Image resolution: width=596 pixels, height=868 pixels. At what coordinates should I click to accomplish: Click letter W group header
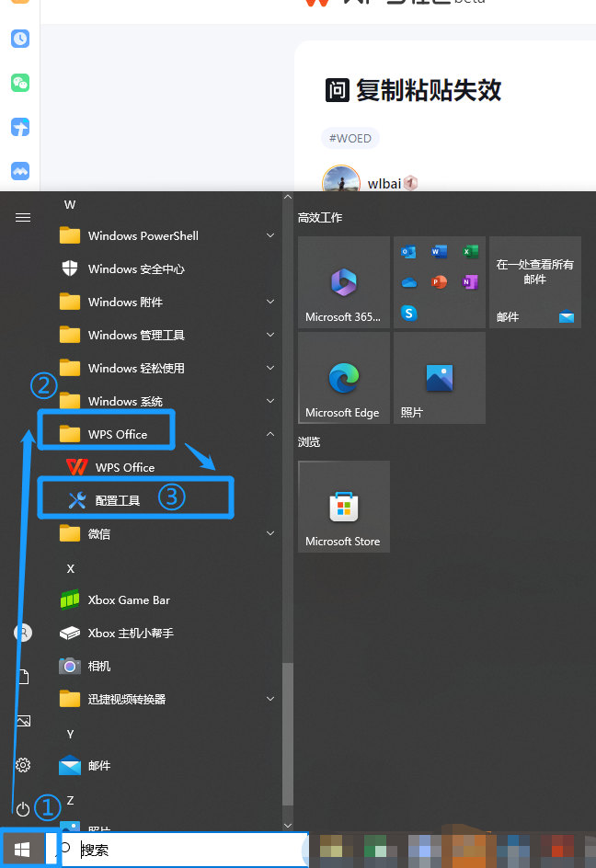click(x=70, y=205)
